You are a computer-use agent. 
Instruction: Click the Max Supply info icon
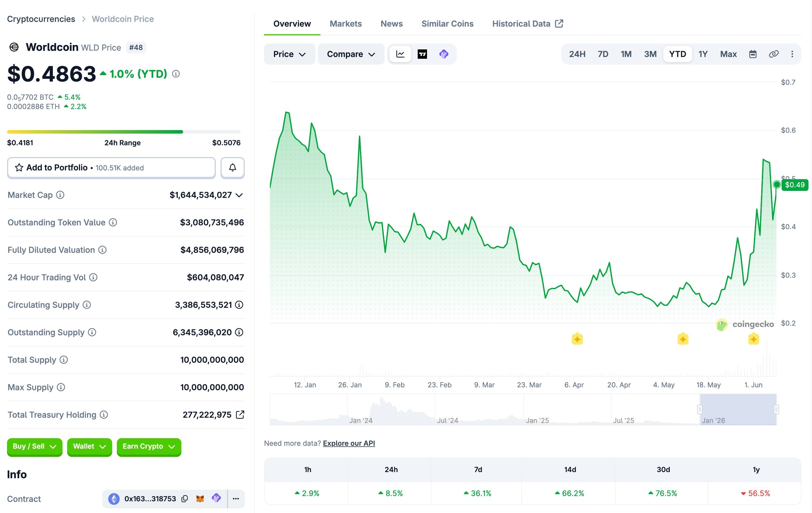[61, 387]
